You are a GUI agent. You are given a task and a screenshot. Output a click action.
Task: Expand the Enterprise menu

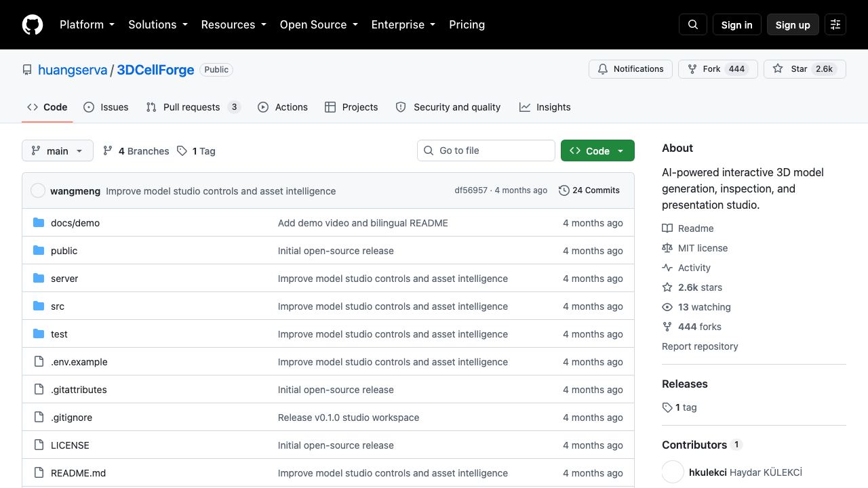tap(403, 24)
